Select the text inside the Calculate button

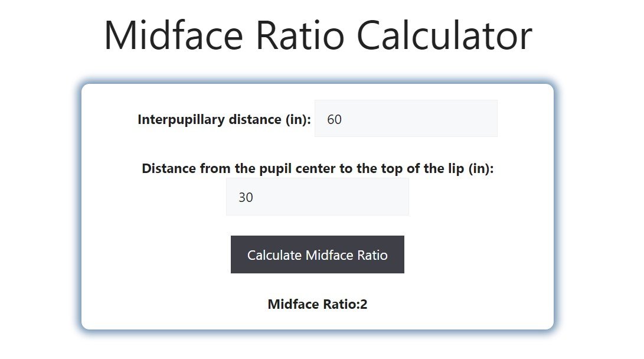(318, 254)
